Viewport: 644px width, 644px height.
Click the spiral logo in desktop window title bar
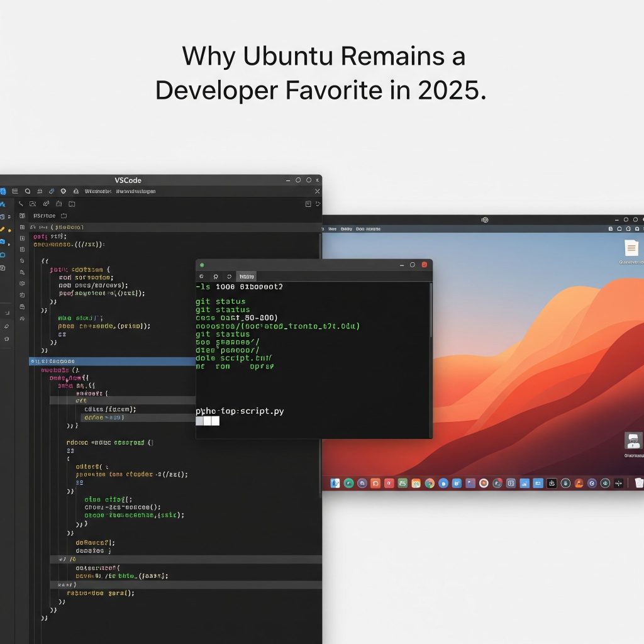tap(485, 219)
